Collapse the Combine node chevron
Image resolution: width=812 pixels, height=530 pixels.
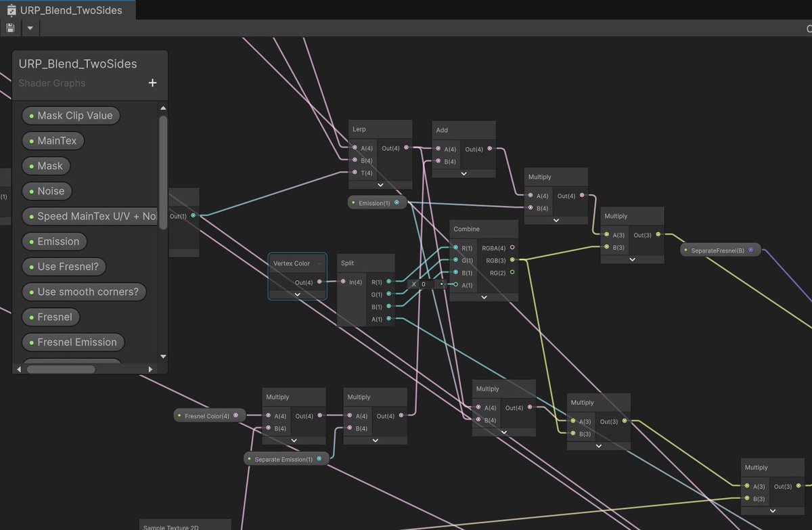coord(484,296)
